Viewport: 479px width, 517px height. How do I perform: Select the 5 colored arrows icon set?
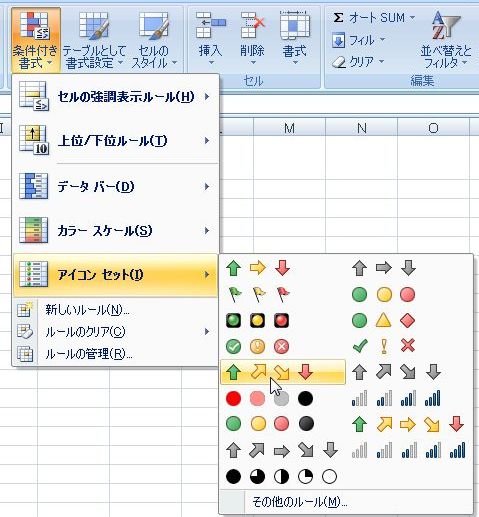[408, 424]
